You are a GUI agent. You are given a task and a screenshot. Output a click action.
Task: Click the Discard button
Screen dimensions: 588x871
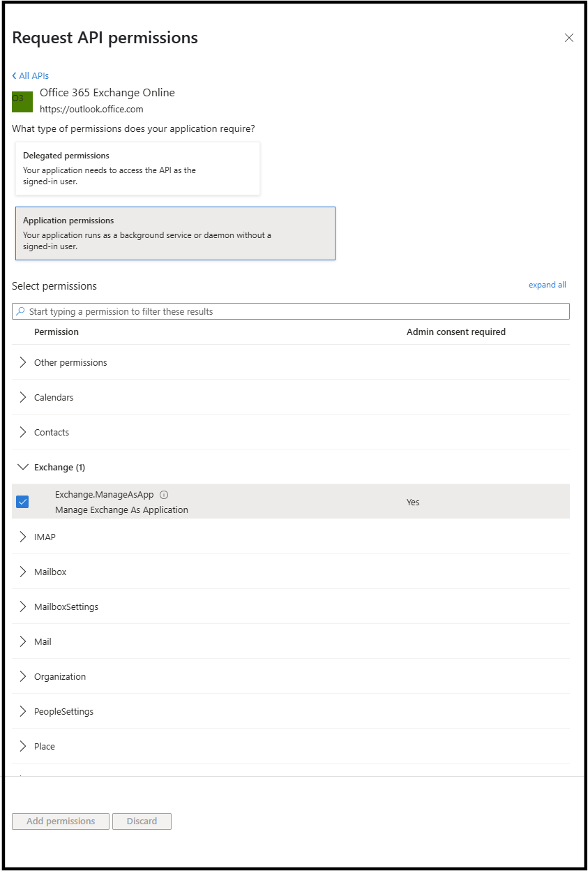click(x=142, y=821)
